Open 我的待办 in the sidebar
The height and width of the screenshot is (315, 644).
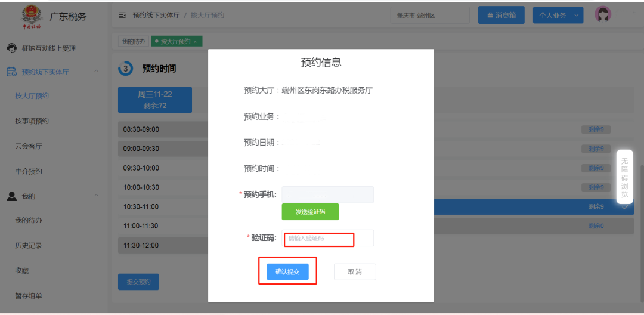tap(29, 221)
